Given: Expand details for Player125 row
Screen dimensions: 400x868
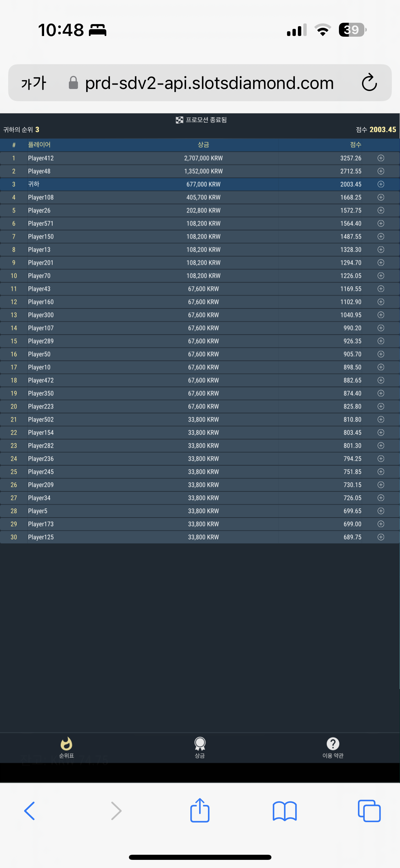Looking at the screenshot, I should click(x=381, y=537).
